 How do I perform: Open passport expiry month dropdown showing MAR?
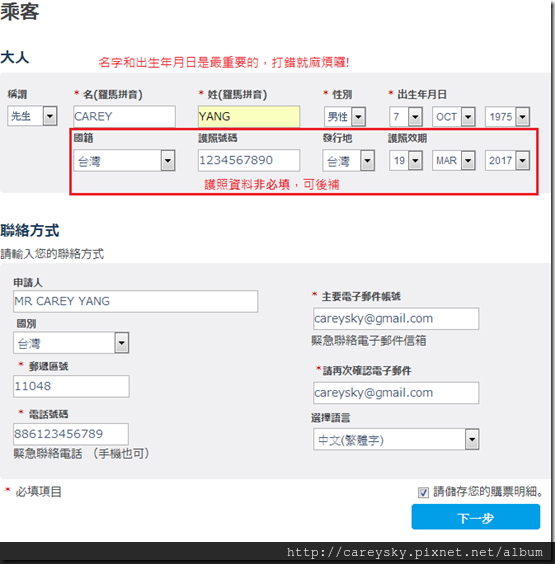point(453,160)
